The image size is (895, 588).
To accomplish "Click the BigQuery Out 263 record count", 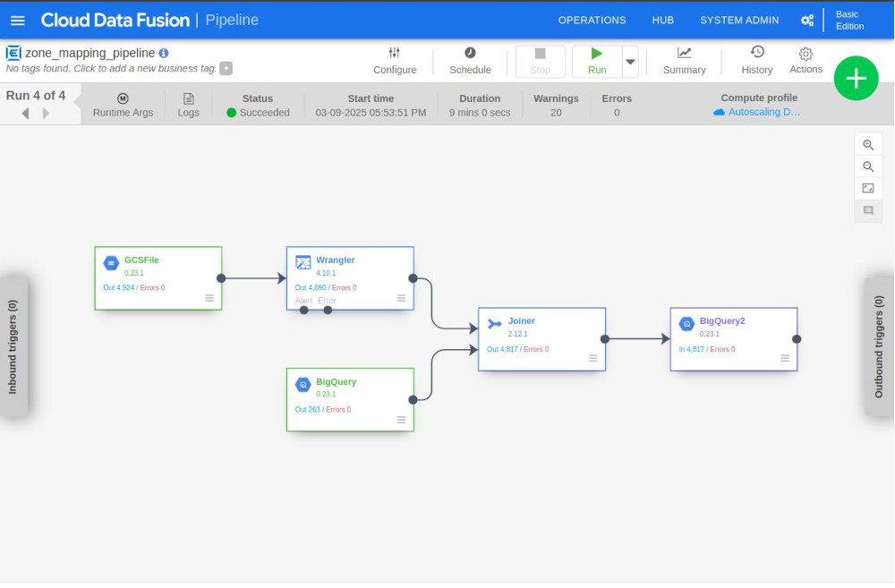I will pyautogui.click(x=307, y=410).
